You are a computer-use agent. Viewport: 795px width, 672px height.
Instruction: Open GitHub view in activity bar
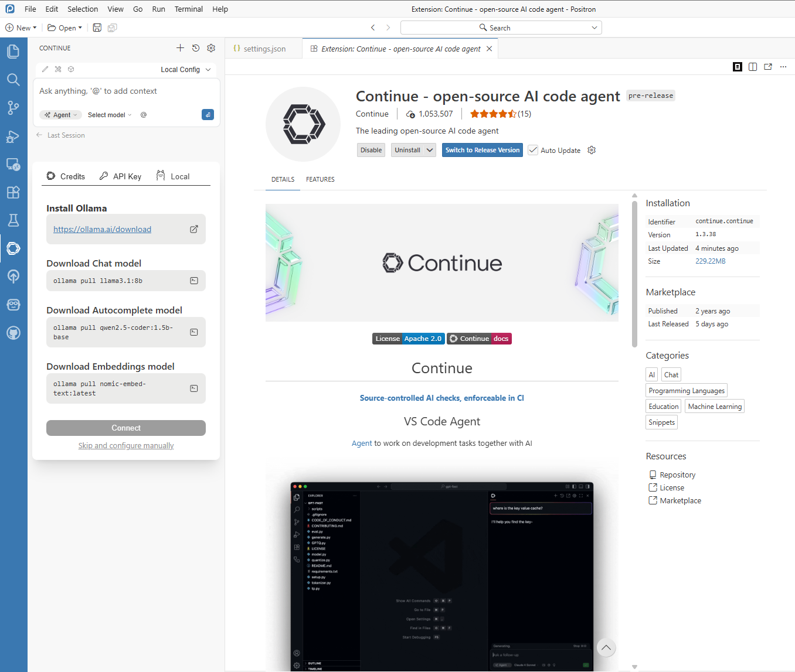tap(13, 333)
